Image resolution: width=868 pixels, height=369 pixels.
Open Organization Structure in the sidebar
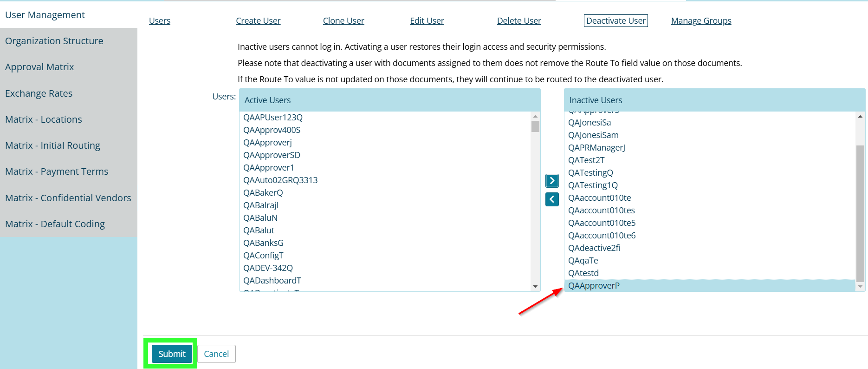point(54,41)
